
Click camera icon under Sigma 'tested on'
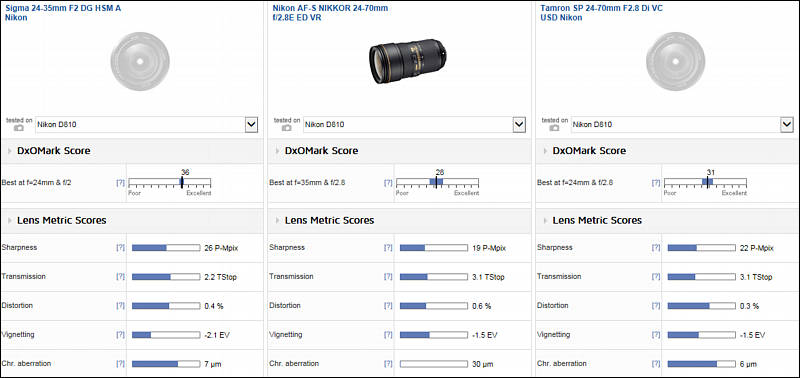(19, 128)
